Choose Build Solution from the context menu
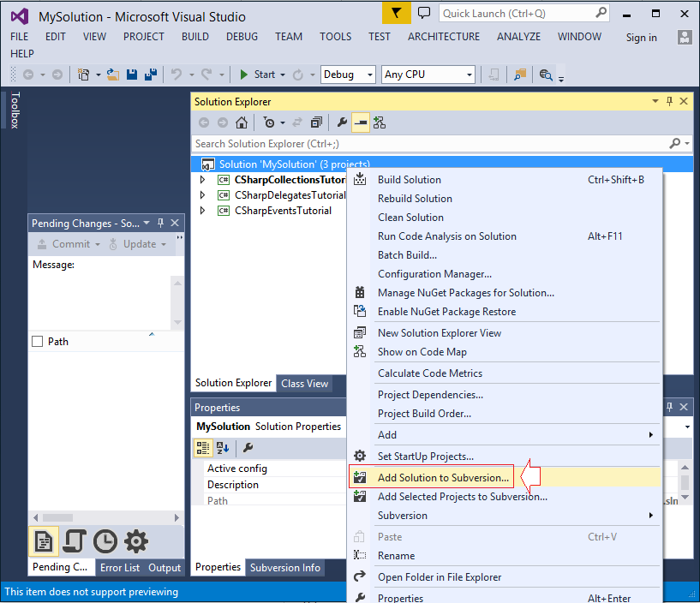 (x=504, y=180)
